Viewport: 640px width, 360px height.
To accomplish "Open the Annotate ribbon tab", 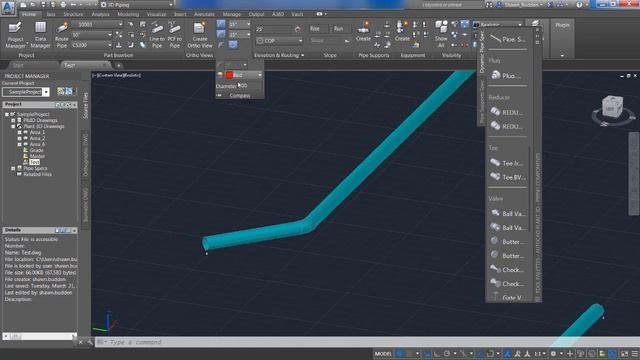I will point(204,14).
